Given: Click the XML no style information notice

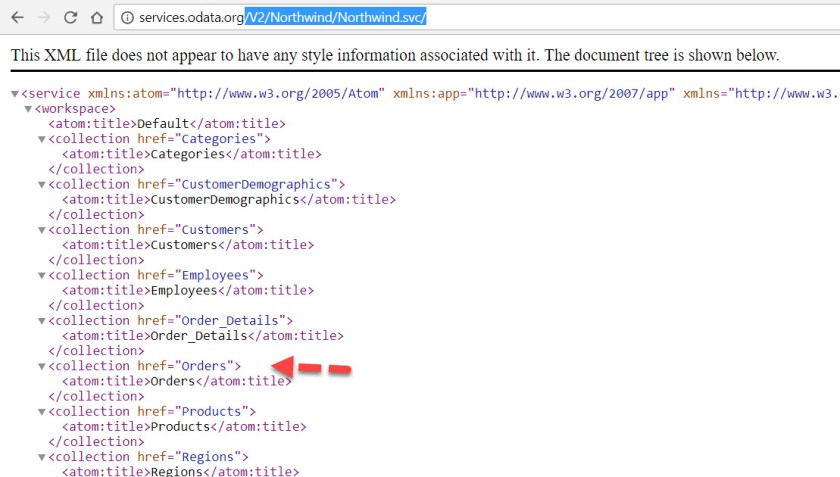Looking at the screenshot, I should click(x=395, y=55).
